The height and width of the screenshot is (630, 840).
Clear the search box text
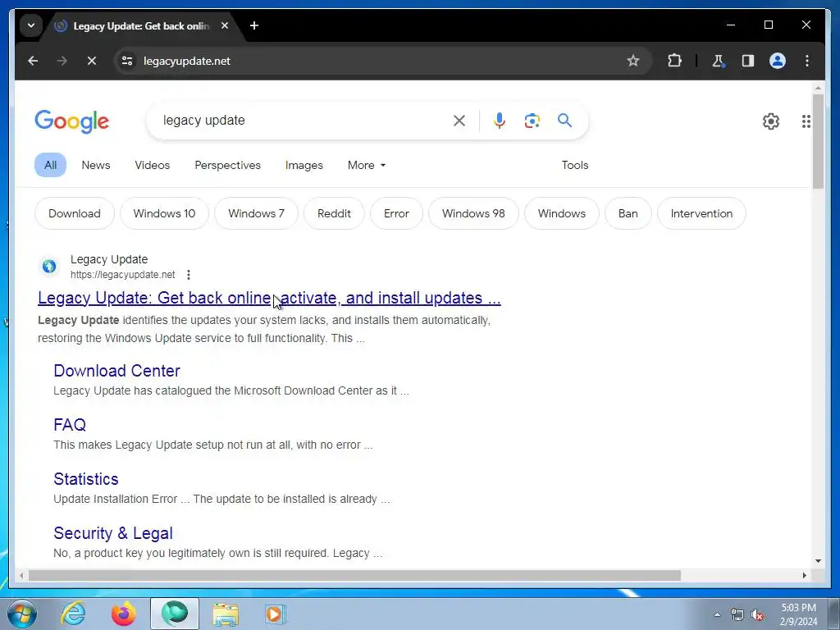click(x=459, y=121)
